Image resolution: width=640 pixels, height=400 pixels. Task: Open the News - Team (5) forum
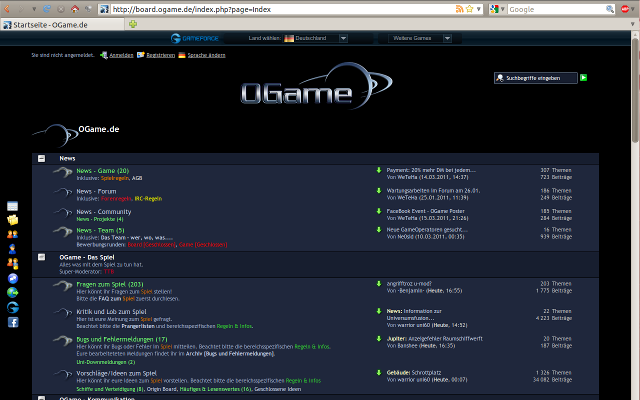pos(100,230)
